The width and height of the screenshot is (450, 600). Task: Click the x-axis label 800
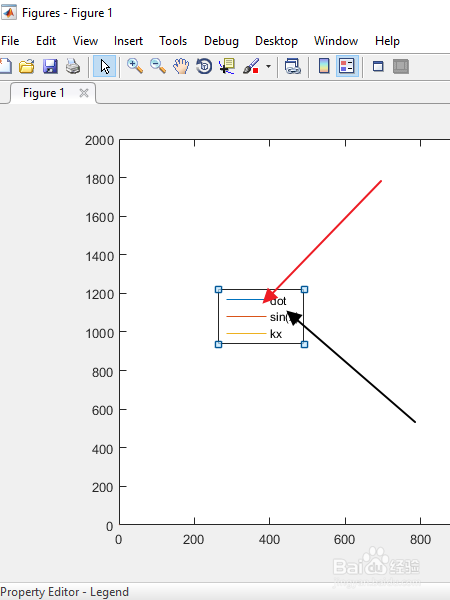tap(421, 540)
